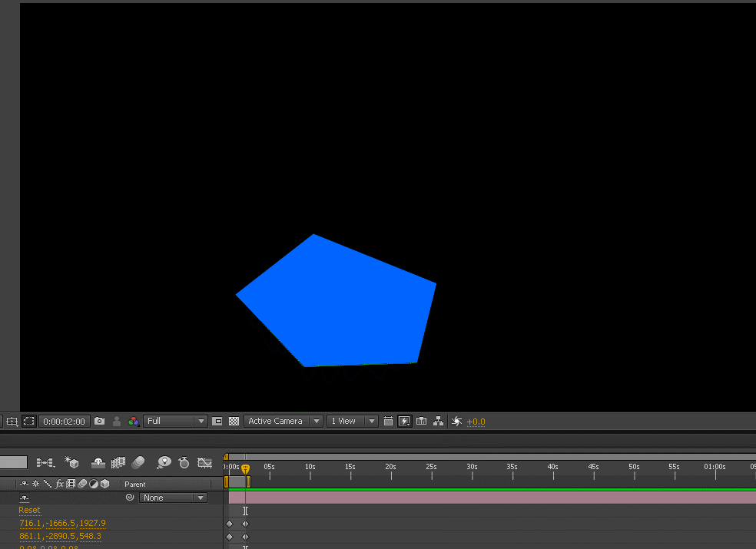Screen dimensions: 756x549
Task: Click the Collapse Transformations sun header icon
Action: pos(35,484)
